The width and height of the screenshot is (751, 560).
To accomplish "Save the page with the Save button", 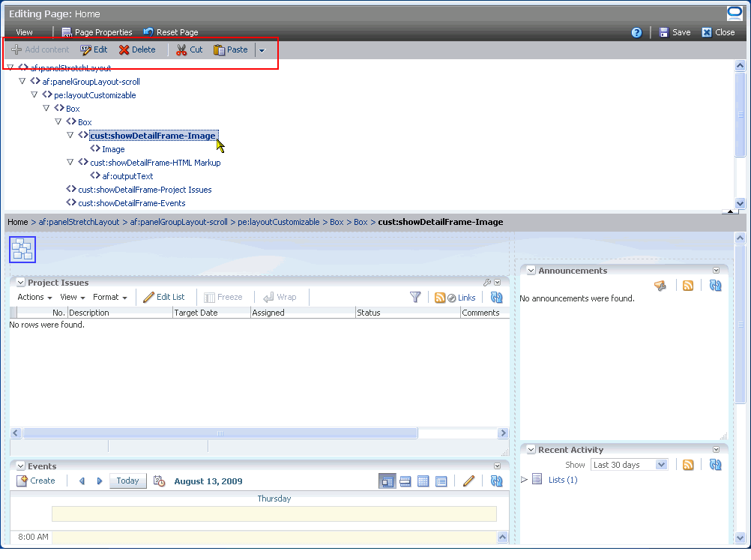I will click(675, 32).
